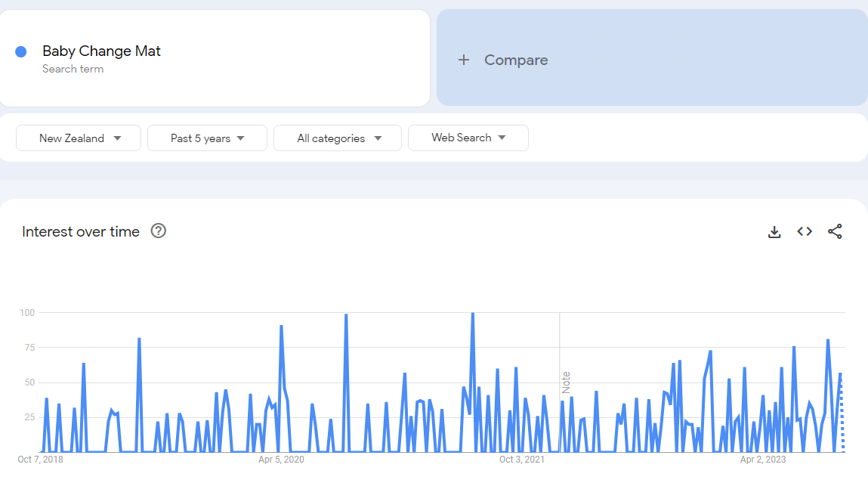Open help for Interest over time
The height and width of the screenshot is (480, 868).
coord(159,231)
